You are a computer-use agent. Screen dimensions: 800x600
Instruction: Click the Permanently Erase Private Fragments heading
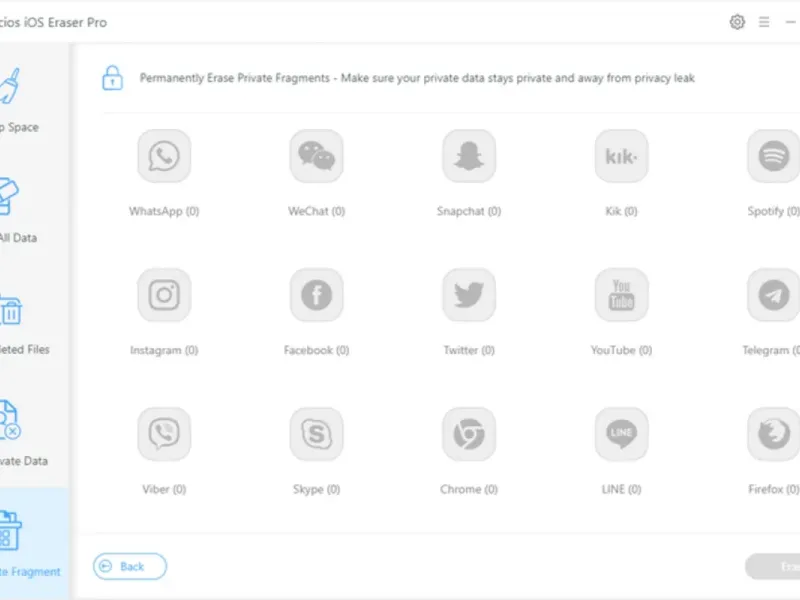tap(417, 78)
